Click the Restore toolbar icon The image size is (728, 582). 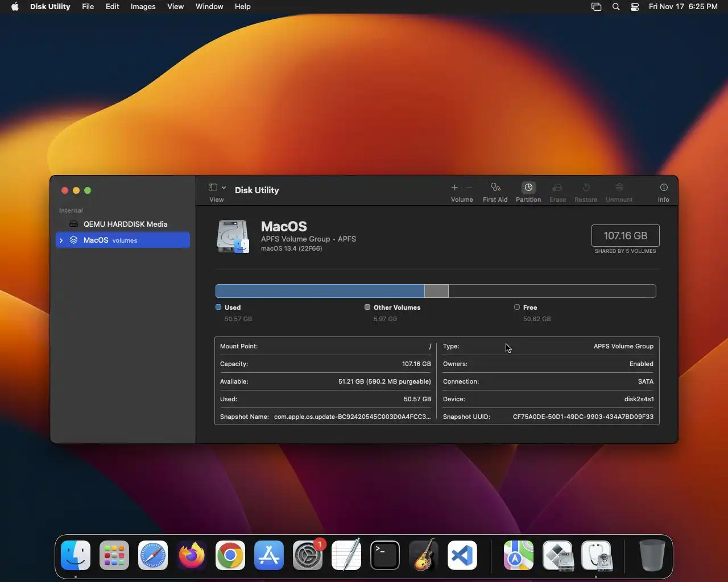586,187
